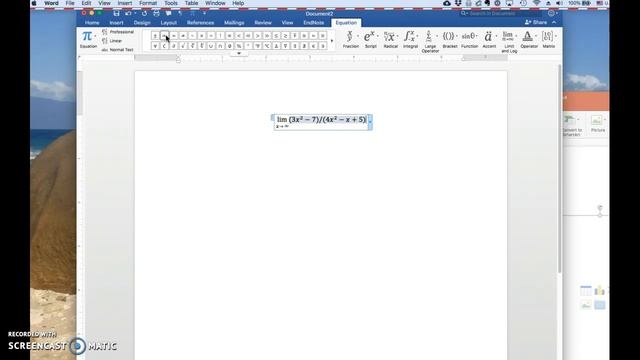This screenshot has width=640, height=360.
Task: Open the Word application menu
Action: click(51, 3)
